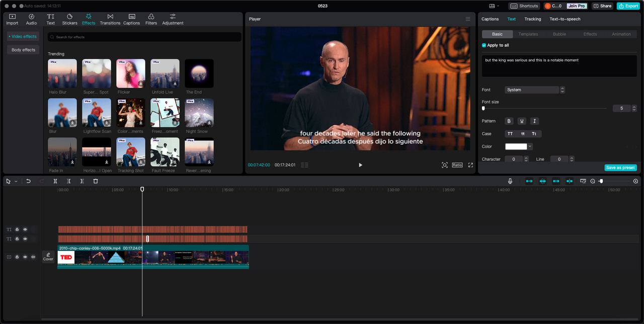Toggle main track magnet
The width and height of the screenshot is (644, 324).
pyautogui.click(x=529, y=181)
